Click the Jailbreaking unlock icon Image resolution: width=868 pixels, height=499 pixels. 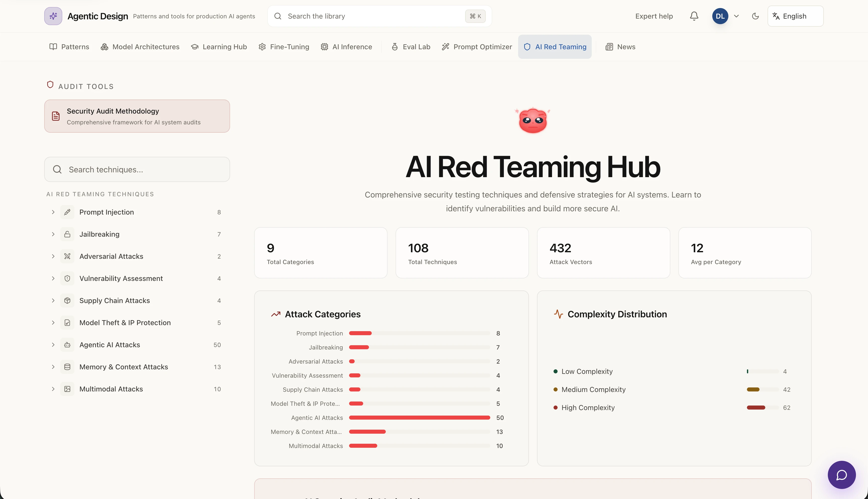coord(68,234)
